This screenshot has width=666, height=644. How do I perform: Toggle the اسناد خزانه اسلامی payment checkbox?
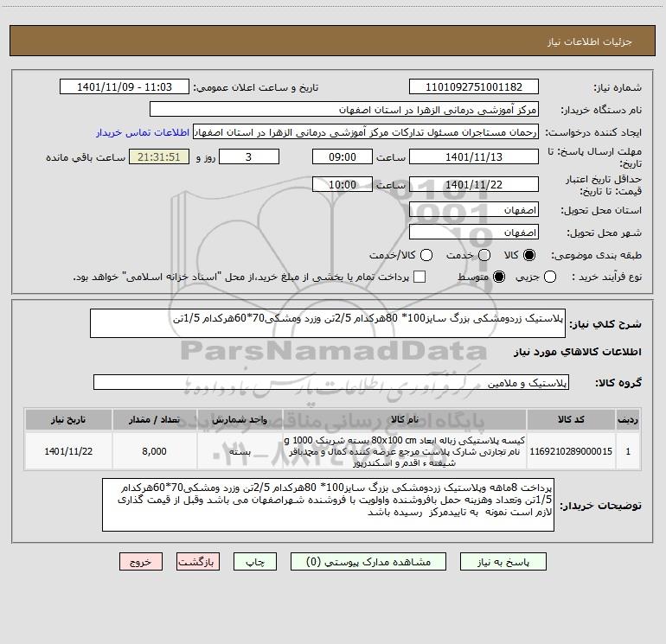419,277
